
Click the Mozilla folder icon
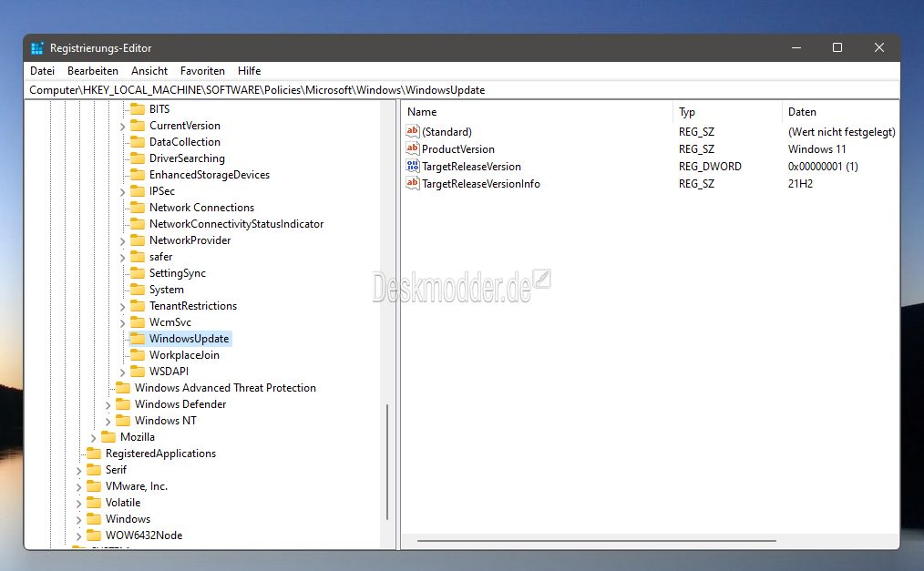point(108,437)
